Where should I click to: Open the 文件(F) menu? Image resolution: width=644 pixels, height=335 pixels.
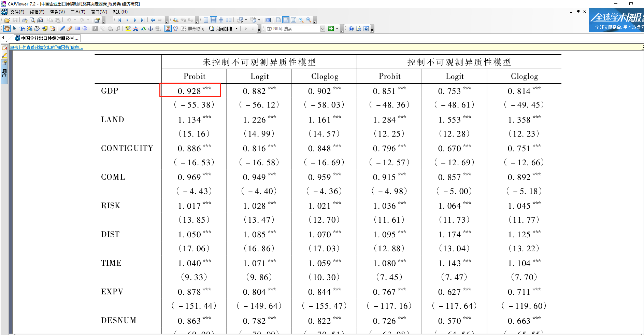[x=17, y=12]
